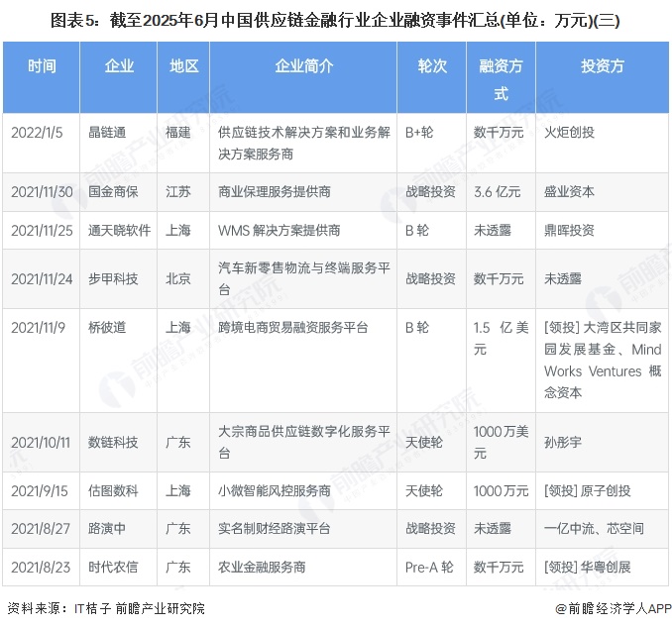Click the chart title 图表5
This screenshot has width=672, height=629.
335,20
